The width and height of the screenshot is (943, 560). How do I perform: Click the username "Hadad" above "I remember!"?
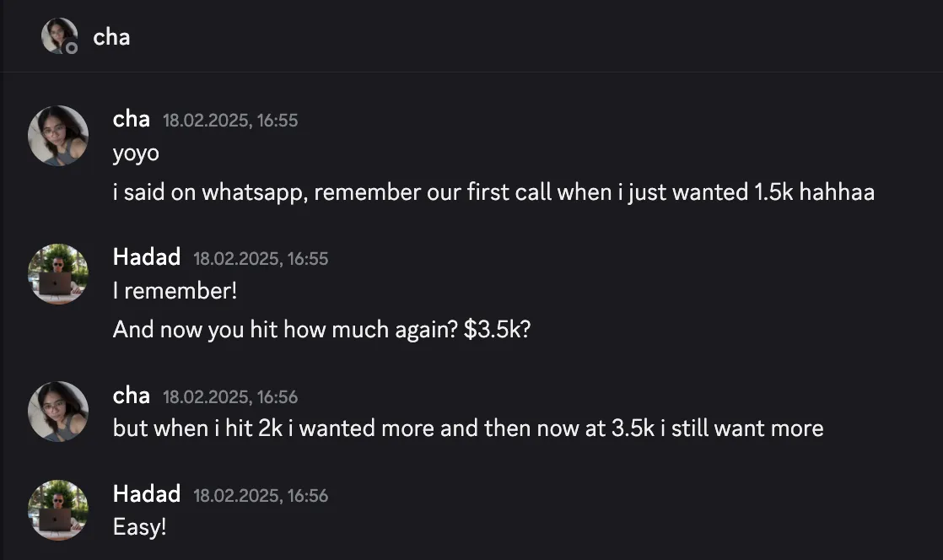coord(147,257)
